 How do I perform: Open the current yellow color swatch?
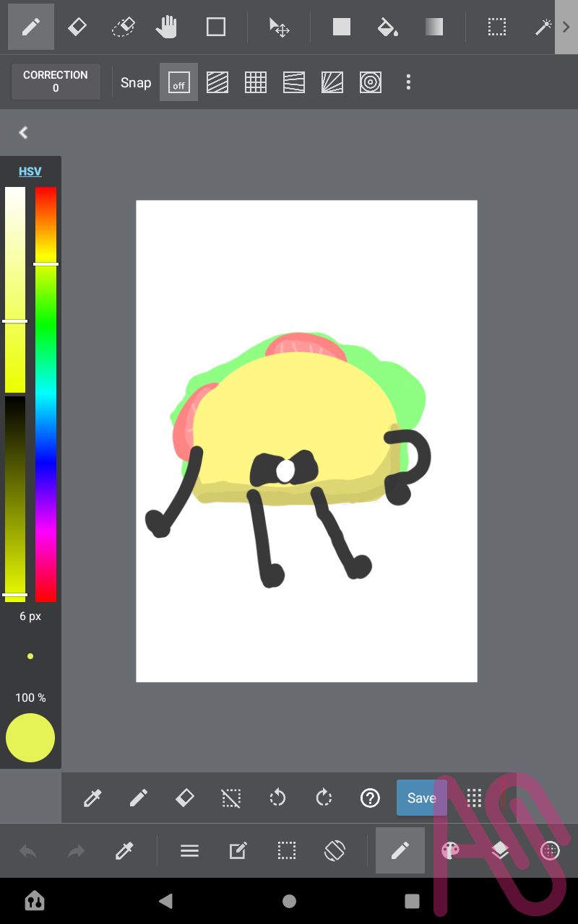click(x=30, y=738)
